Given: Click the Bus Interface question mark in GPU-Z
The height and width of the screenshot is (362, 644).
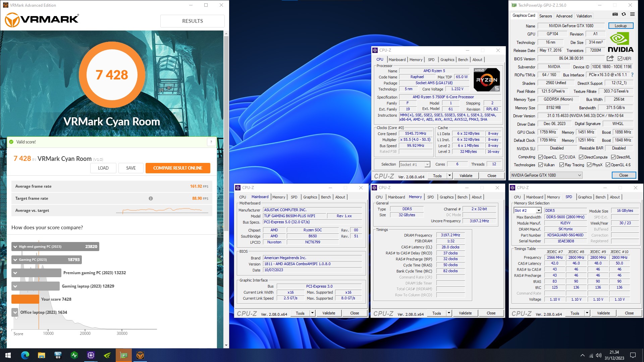Looking at the screenshot, I should pos(632,75).
